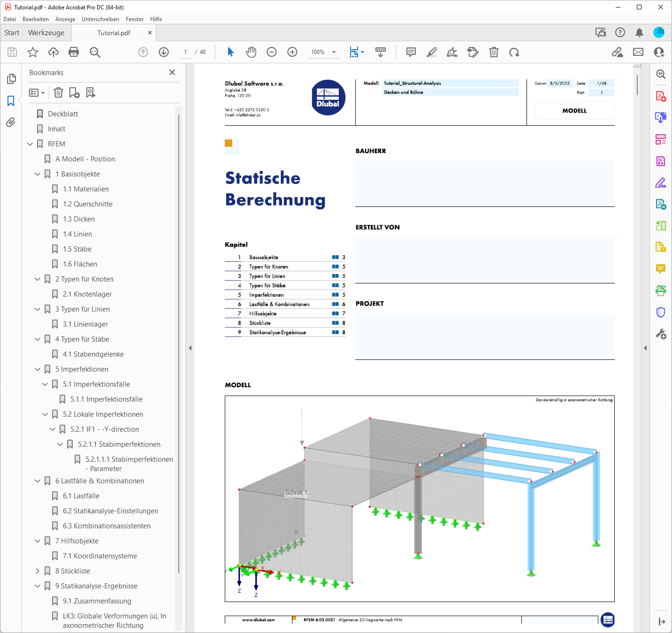Jump to the Deckblatt bookmark
This screenshot has height=633, width=672.
[63, 114]
